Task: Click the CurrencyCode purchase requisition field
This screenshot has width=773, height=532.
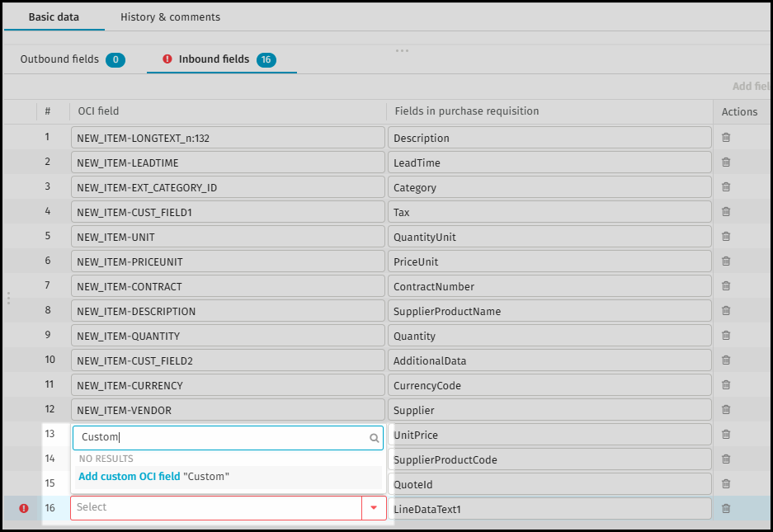Action: 549,385
